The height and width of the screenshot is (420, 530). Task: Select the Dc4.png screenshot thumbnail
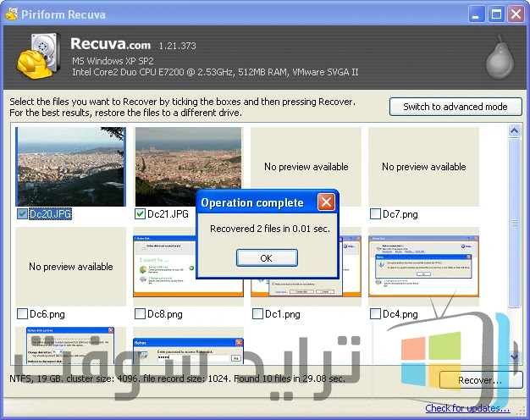click(423, 267)
